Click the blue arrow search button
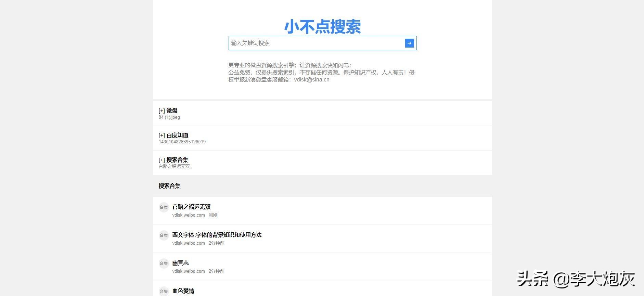The width and height of the screenshot is (644, 296). click(409, 43)
